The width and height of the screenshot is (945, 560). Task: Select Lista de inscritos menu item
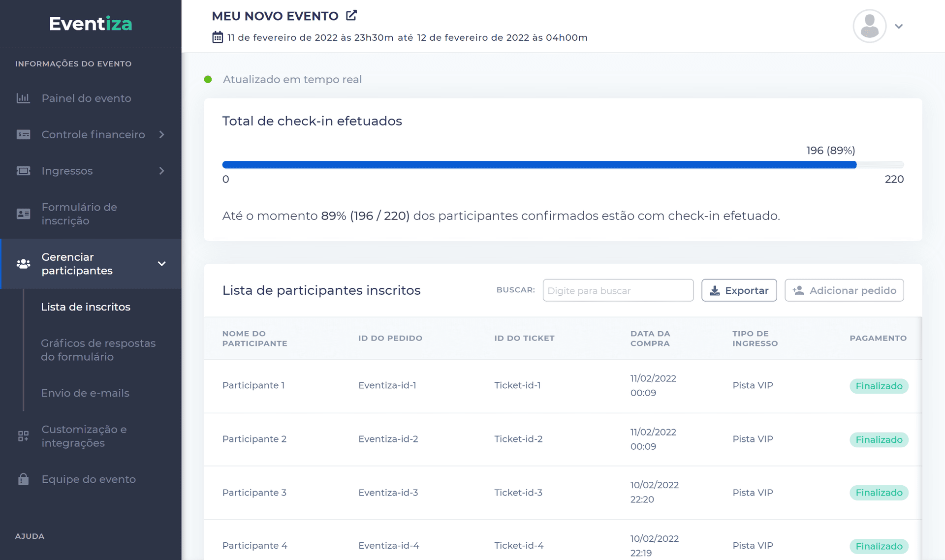click(86, 307)
